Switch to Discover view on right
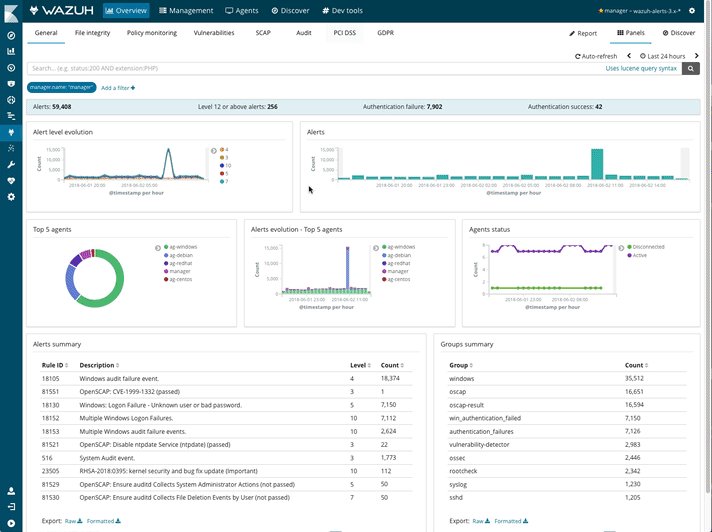 (x=679, y=33)
